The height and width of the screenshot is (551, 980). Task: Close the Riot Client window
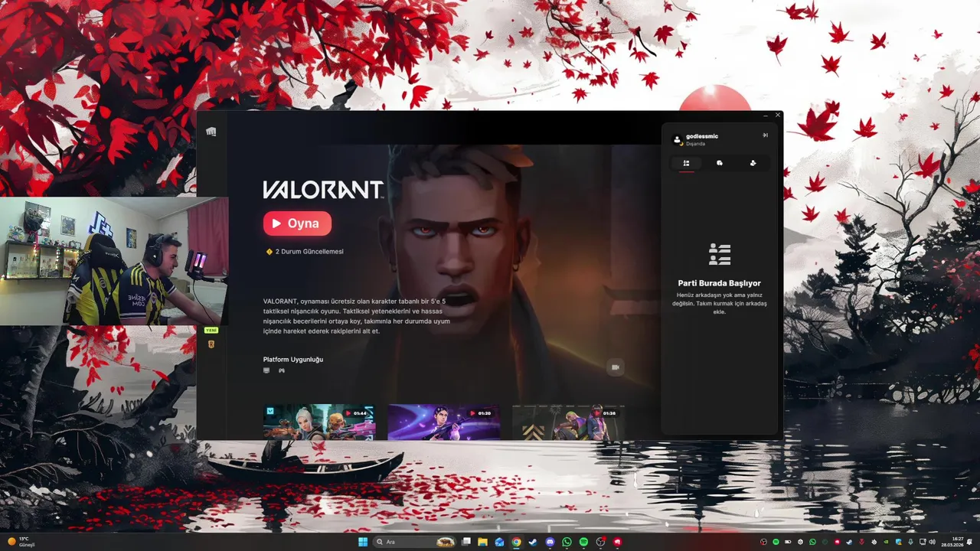pyautogui.click(x=778, y=116)
